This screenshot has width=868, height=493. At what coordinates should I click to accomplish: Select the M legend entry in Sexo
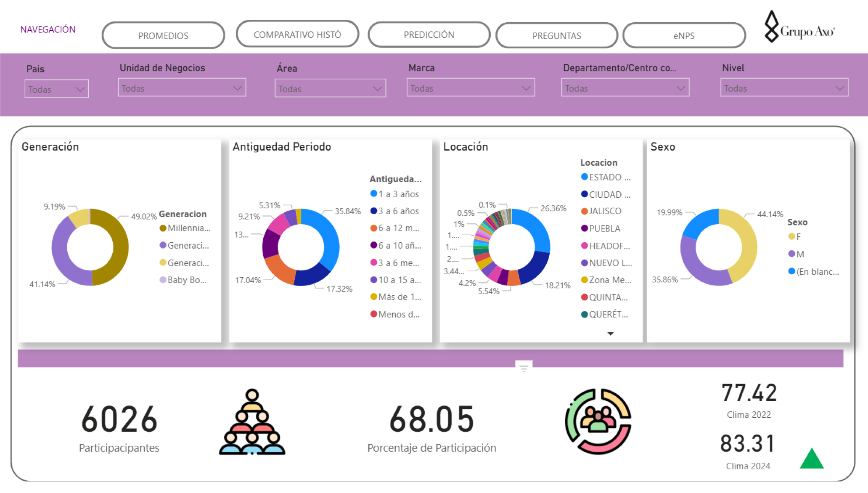pyautogui.click(x=796, y=254)
